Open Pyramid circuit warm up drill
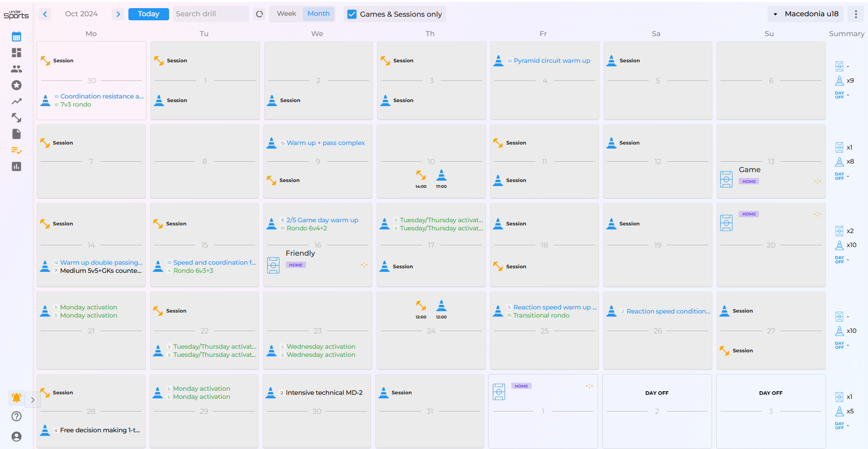 point(552,61)
